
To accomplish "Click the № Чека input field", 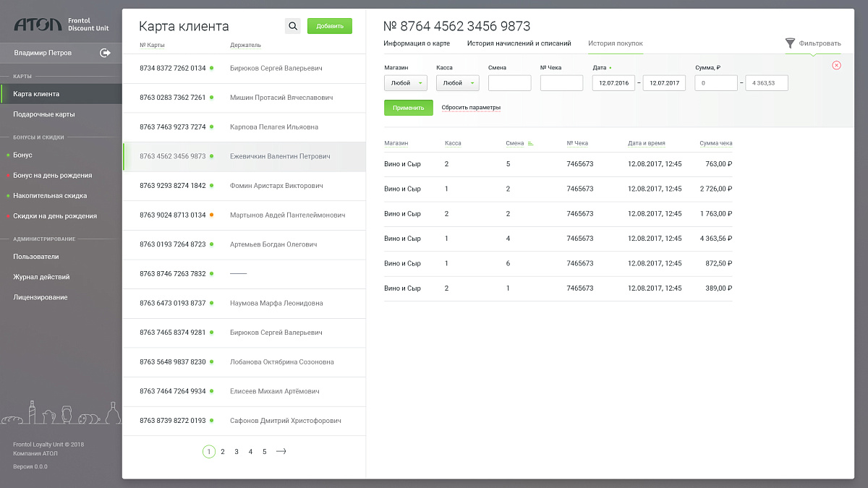I will 561,83.
